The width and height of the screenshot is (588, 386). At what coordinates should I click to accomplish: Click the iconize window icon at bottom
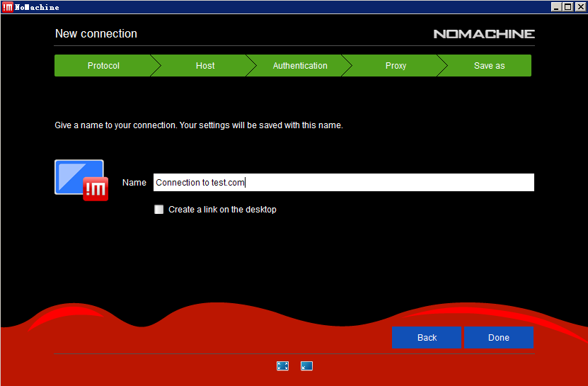coord(306,365)
